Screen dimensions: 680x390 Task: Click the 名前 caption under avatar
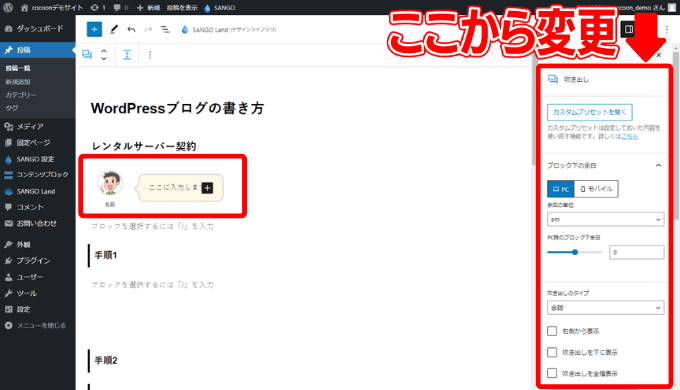click(x=110, y=204)
